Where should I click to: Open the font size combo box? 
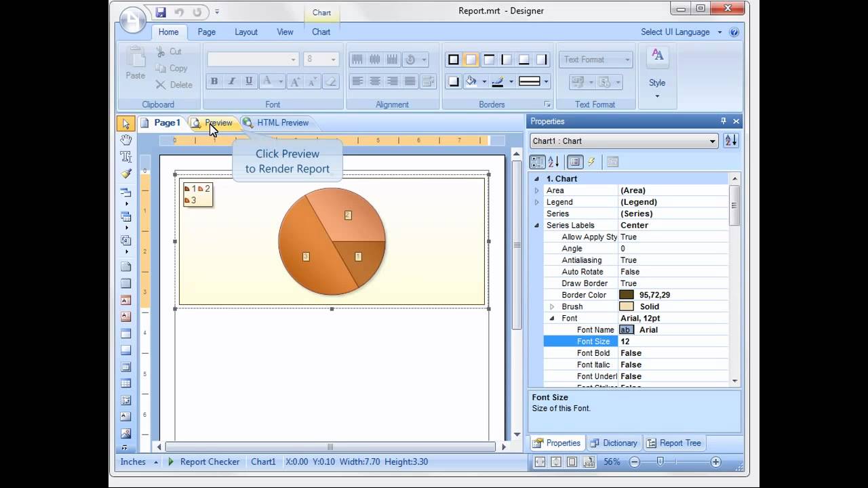(321, 60)
